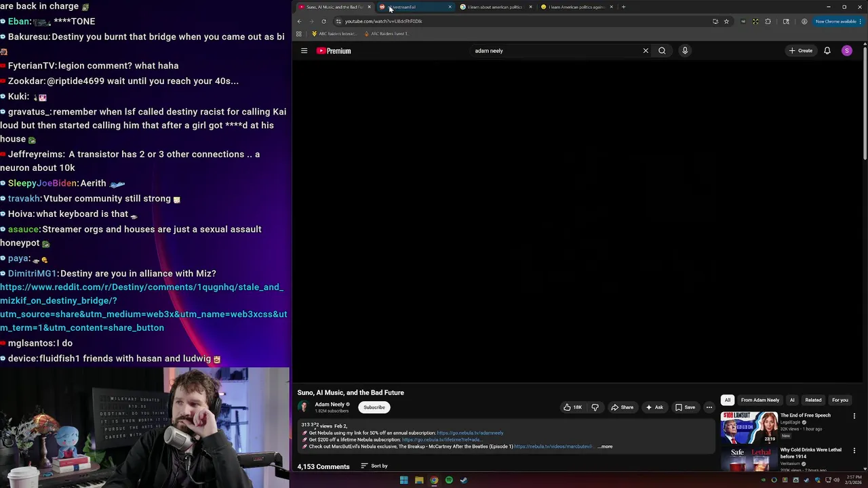Viewport: 868px width, 488px height.
Task: Open the Windows Start button
Action: tap(403, 481)
